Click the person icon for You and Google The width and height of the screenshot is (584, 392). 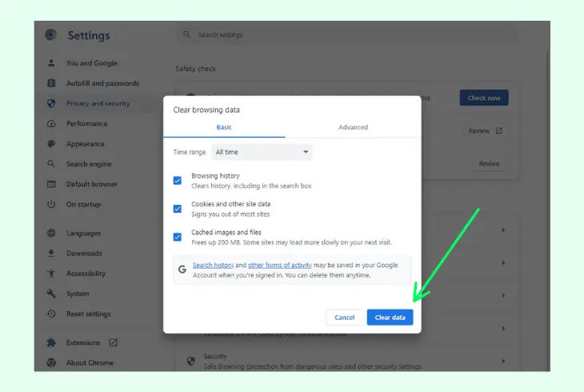point(51,63)
